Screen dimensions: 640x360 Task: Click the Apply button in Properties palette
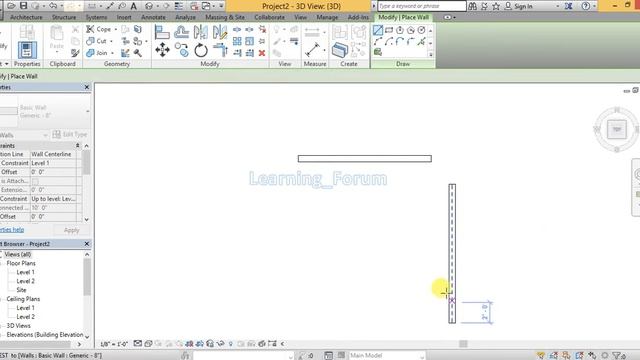(x=71, y=230)
